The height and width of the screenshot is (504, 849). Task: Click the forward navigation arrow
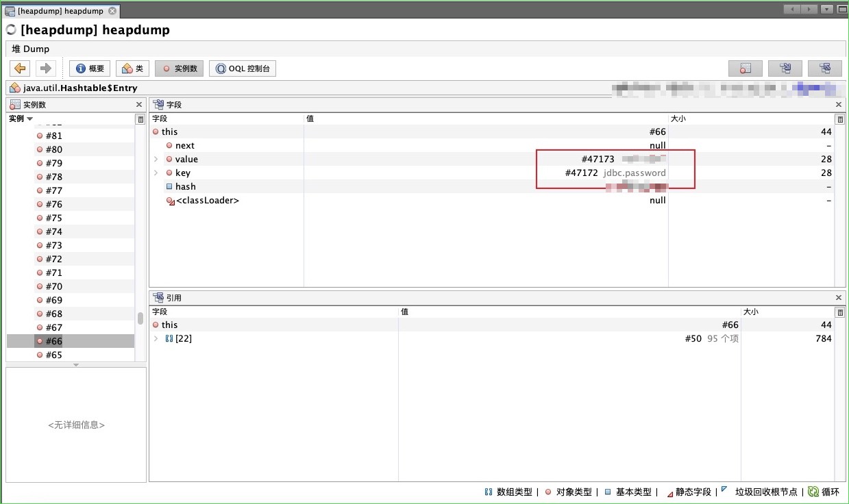pyautogui.click(x=45, y=68)
